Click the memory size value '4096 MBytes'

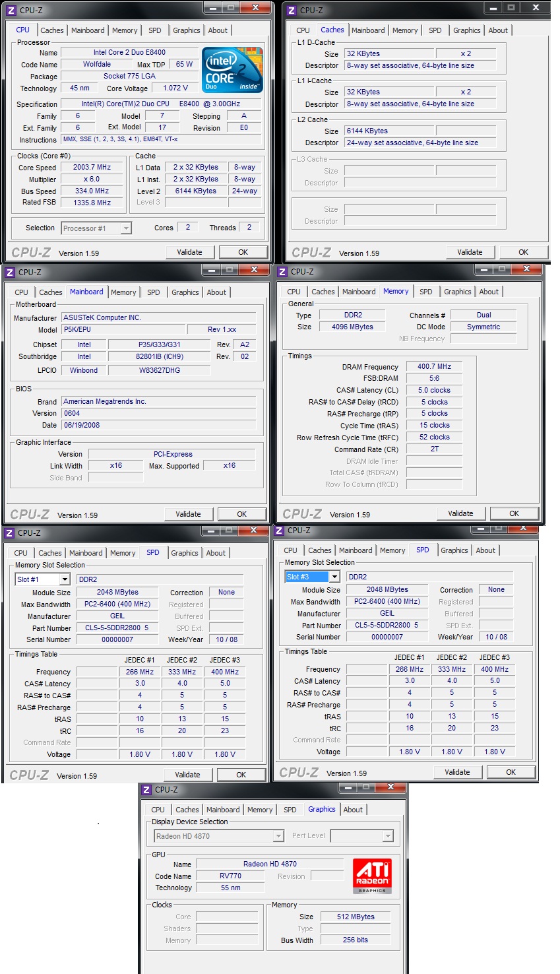point(353,327)
